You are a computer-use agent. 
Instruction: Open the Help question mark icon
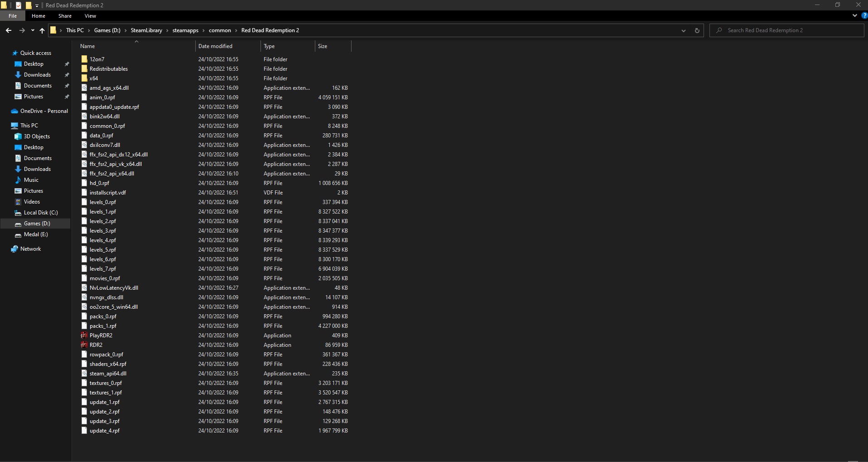point(864,15)
